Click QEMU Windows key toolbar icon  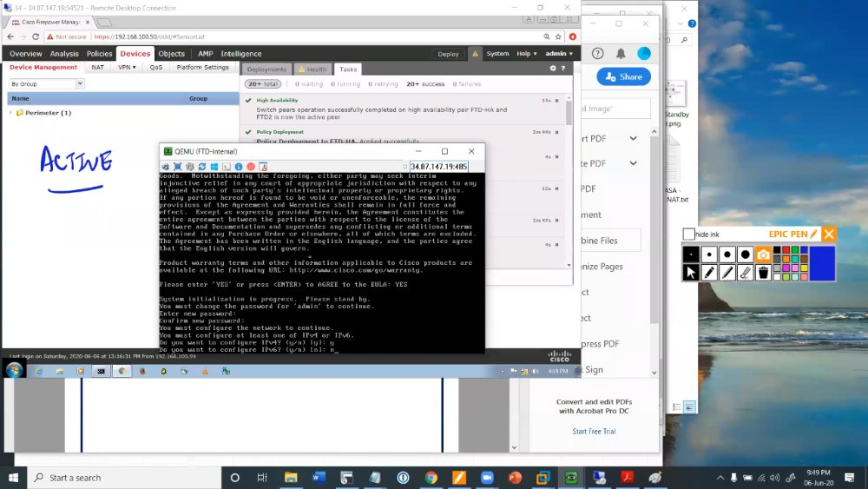[x=214, y=167]
